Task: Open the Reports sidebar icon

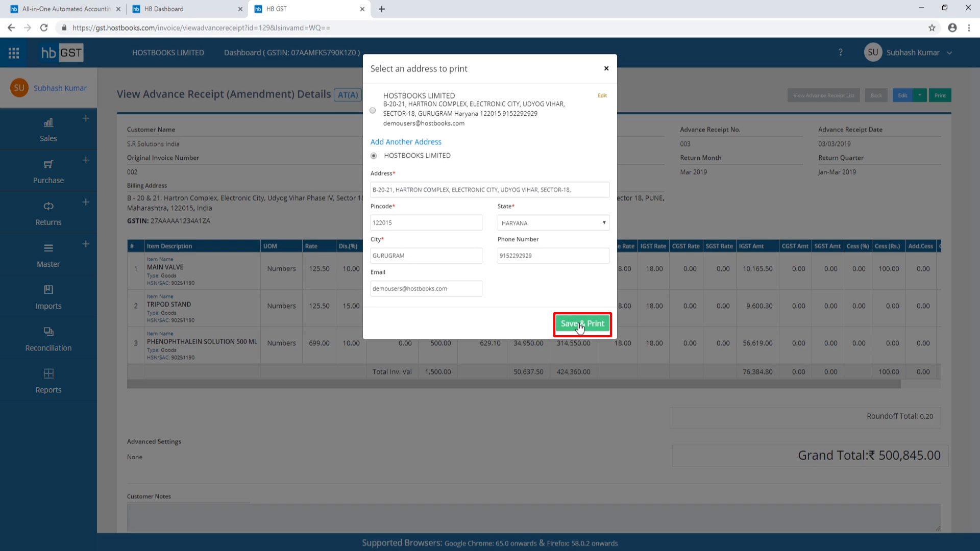Action: (48, 373)
